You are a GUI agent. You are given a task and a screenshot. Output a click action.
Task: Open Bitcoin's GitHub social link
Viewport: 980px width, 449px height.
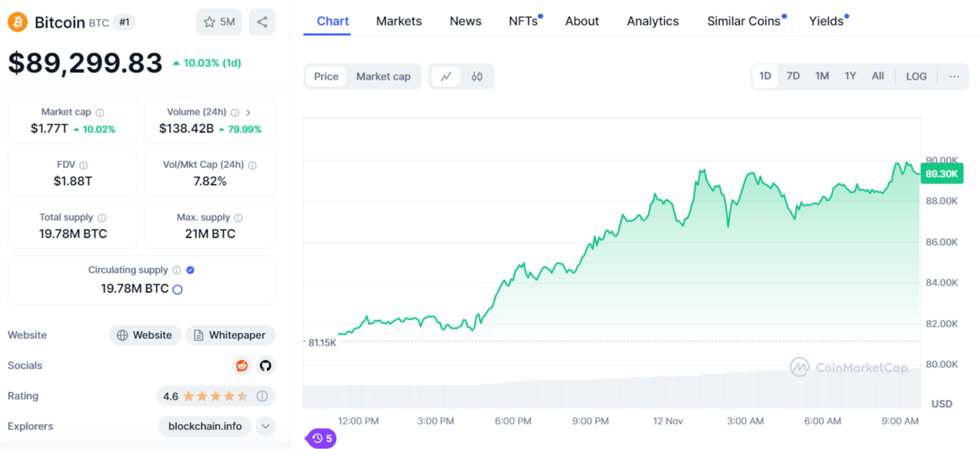265,366
